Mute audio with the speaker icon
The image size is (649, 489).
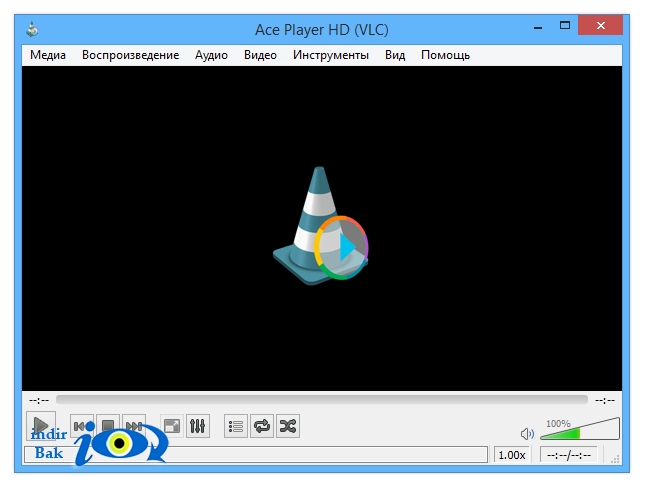[527, 434]
